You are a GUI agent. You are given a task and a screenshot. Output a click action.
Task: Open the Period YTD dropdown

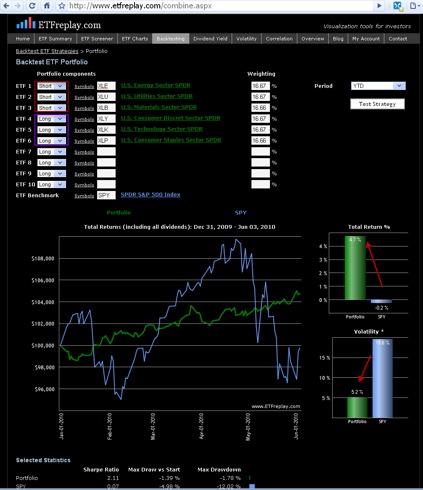378,86
